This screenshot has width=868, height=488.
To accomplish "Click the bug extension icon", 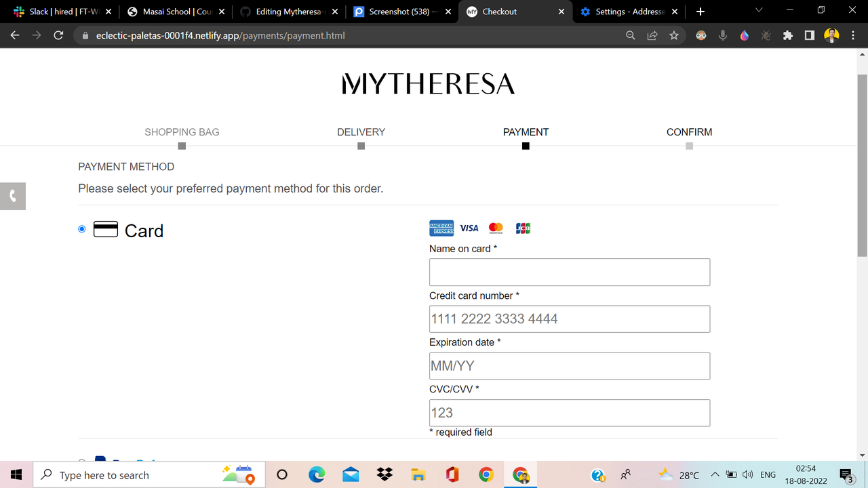I will 766,35.
